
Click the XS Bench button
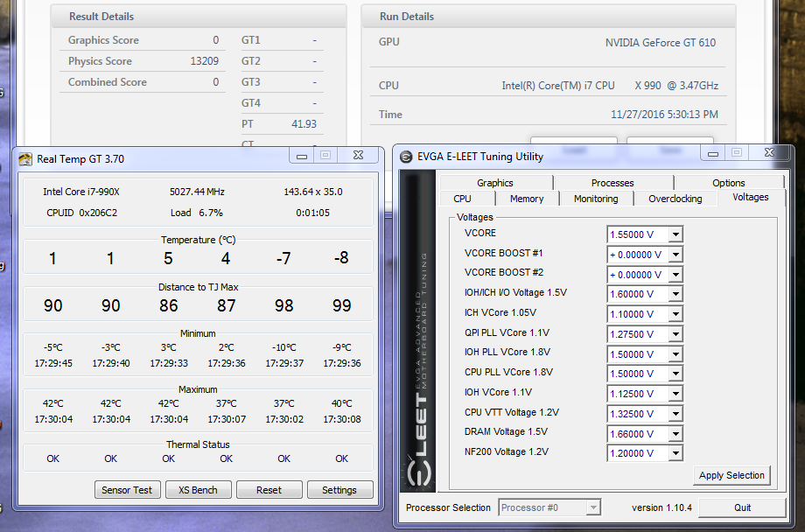(x=198, y=490)
